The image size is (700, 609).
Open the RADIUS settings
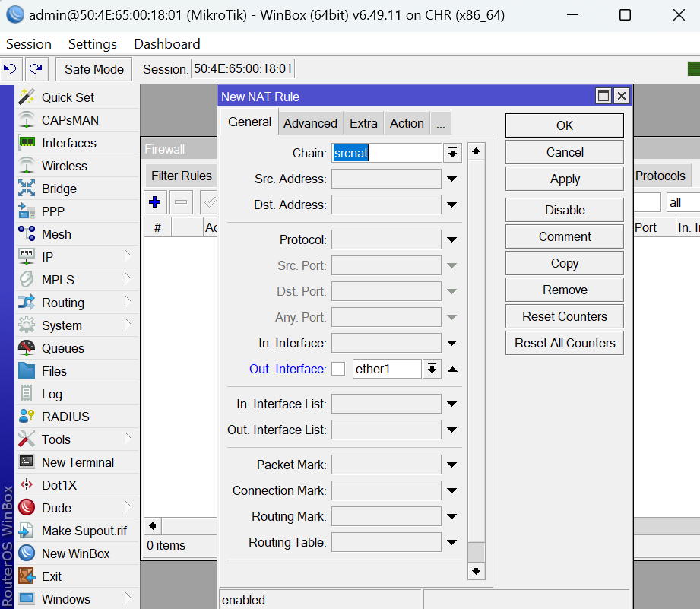coord(77,417)
